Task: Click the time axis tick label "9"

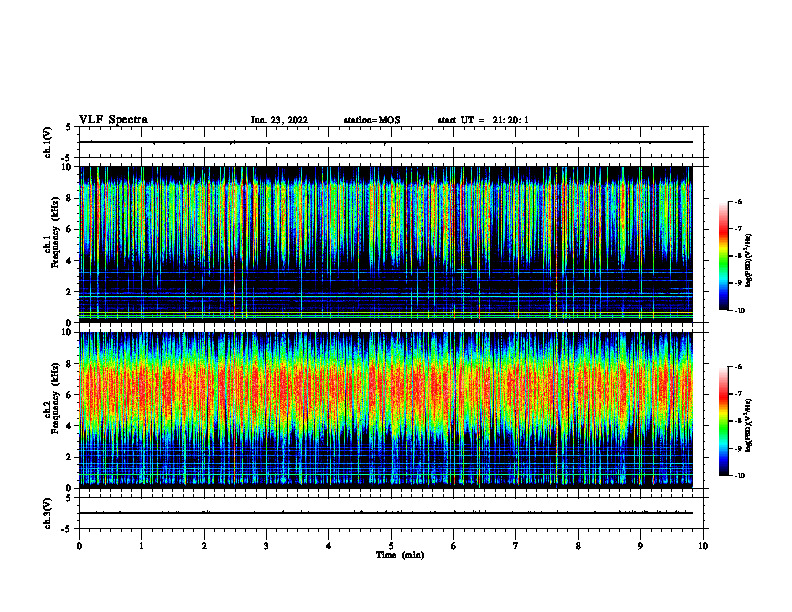Action: (x=640, y=546)
